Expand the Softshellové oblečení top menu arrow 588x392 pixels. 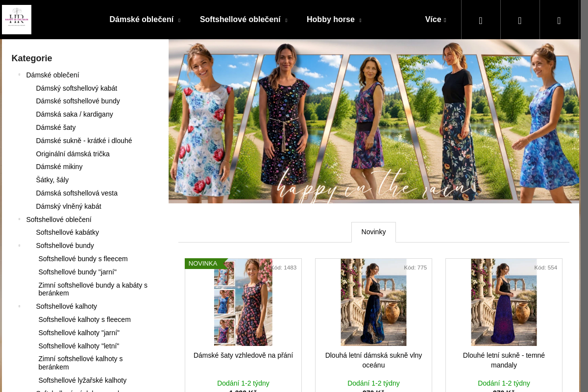coord(286,20)
